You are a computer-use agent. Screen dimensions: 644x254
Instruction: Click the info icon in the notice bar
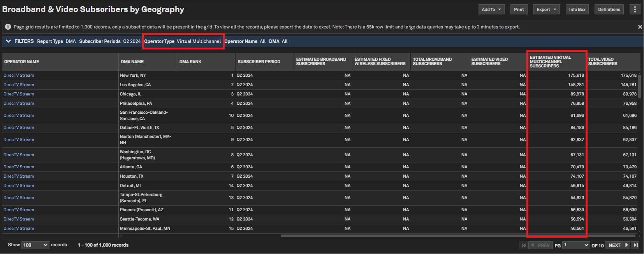coord(8,27)
